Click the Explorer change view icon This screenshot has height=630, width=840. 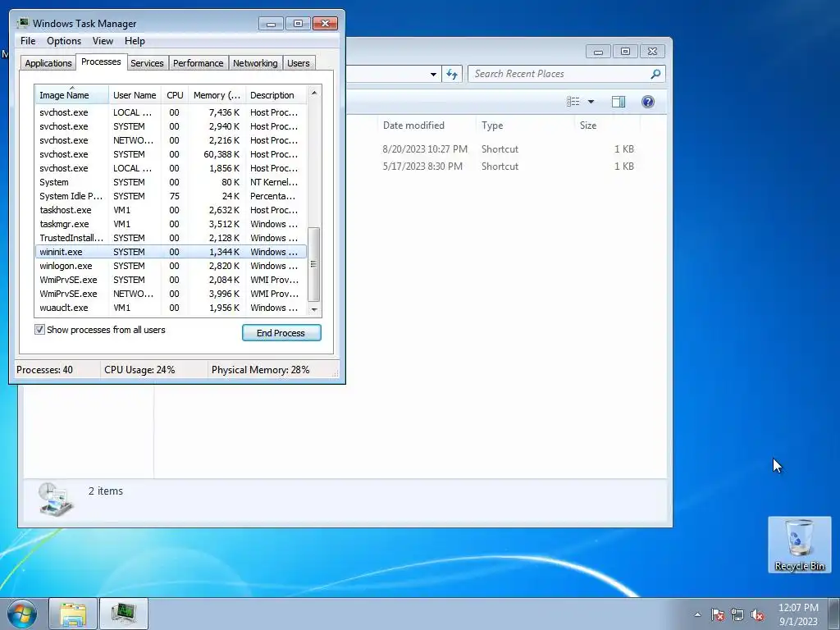tap(573, 101)
